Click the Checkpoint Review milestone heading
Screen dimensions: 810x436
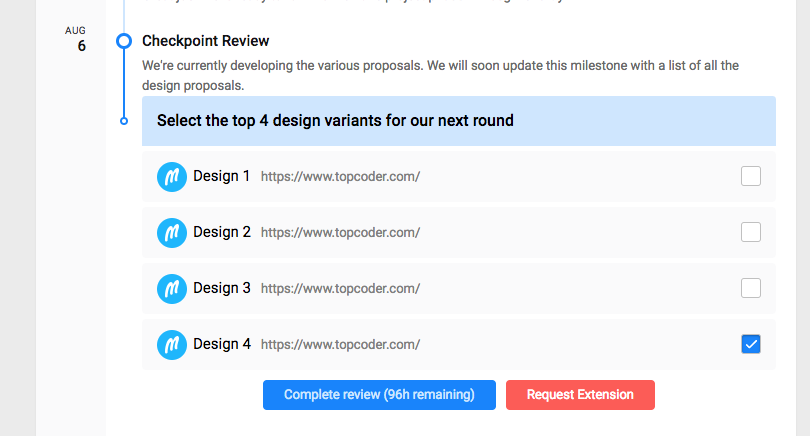click(206, 41)
